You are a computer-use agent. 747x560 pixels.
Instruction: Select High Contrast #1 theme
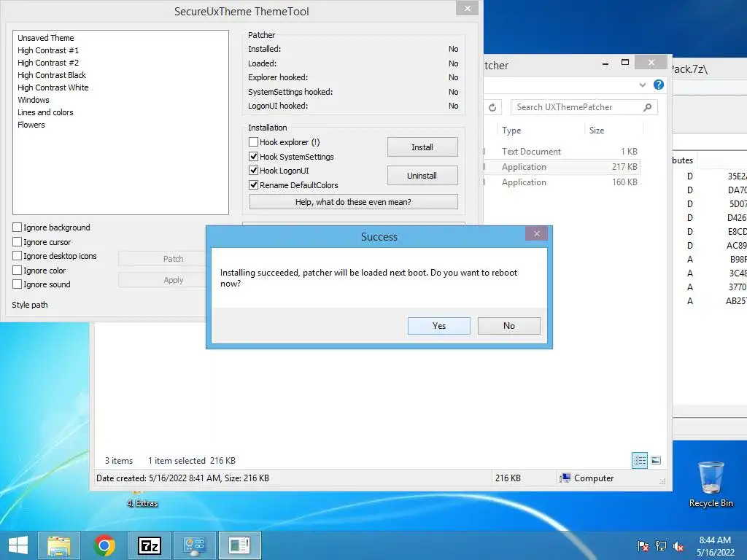pos(48,50)
